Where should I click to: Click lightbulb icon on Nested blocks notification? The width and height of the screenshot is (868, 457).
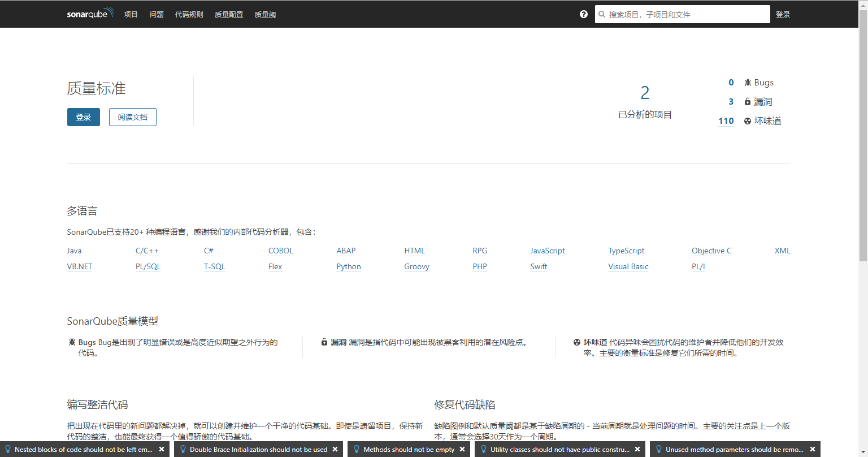click(x=8, y=449)
